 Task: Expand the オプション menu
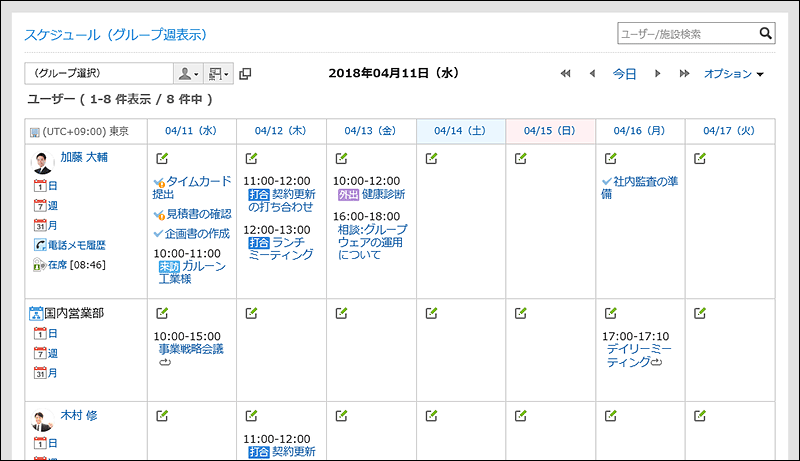[x=734, y=74]
